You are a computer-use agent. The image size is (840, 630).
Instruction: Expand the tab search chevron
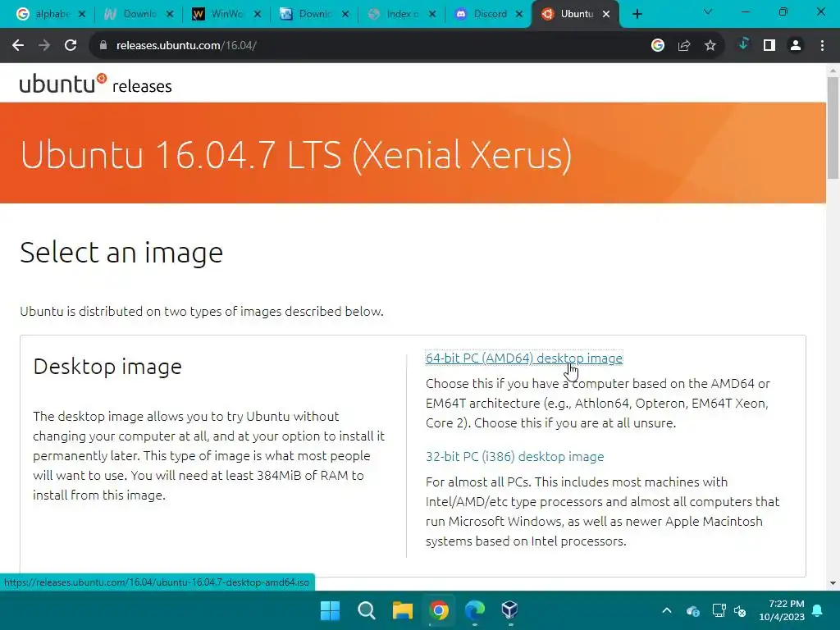pyautogui.click(x=708, y=11)
